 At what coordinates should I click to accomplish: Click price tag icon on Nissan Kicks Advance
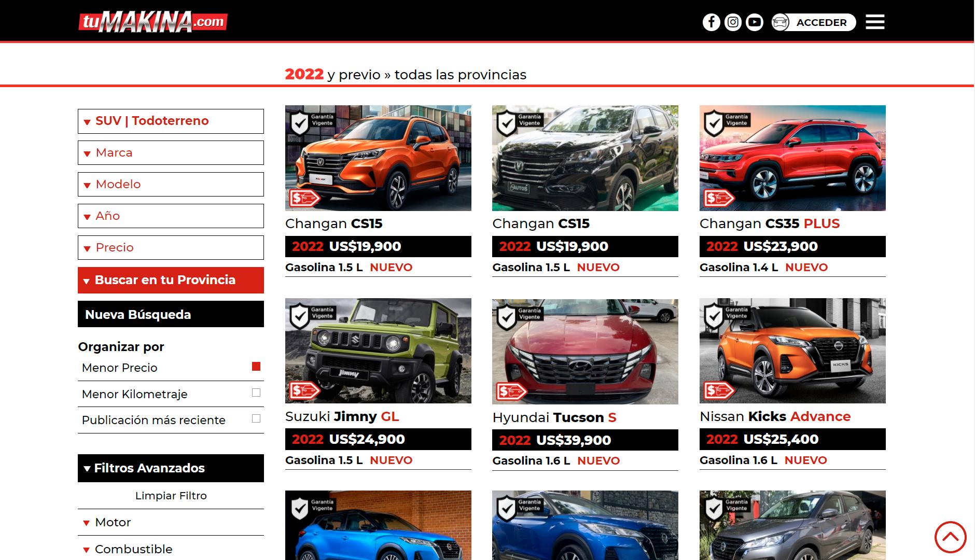click(719, 390)
